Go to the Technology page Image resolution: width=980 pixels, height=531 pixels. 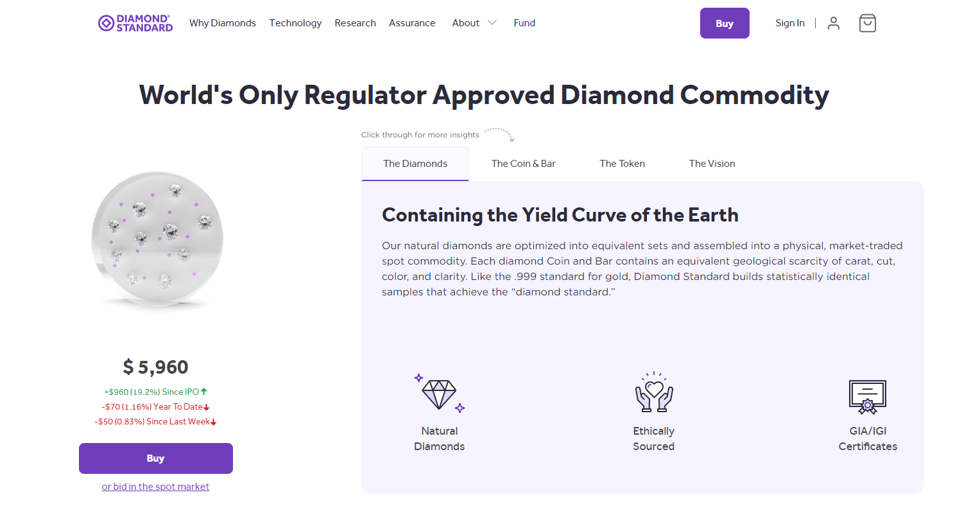click(x=295, y=23)
